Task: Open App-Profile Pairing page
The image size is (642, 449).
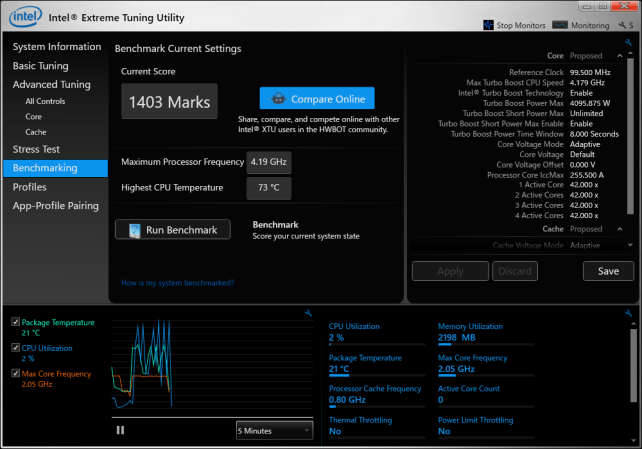Action: point(56,206)
